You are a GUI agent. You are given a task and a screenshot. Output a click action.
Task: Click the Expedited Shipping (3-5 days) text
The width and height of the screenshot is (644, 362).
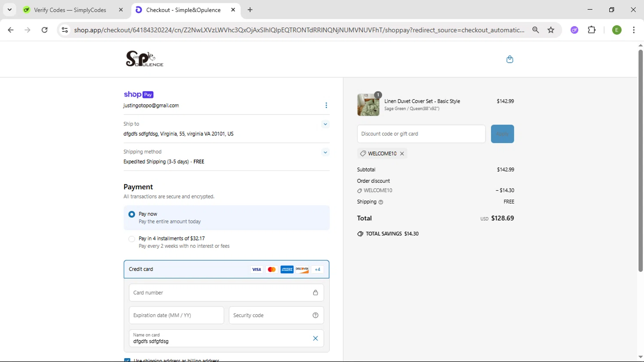(x=156, y=162)
